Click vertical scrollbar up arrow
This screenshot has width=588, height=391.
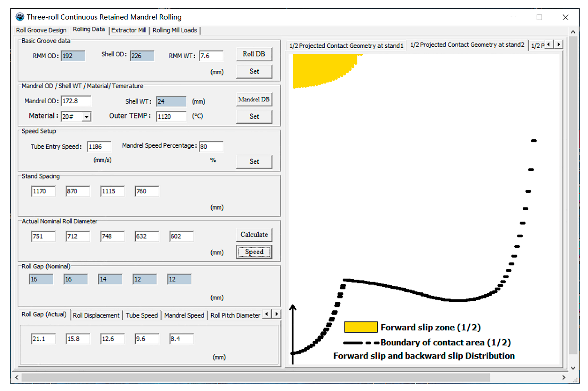(x=573, y=32)
